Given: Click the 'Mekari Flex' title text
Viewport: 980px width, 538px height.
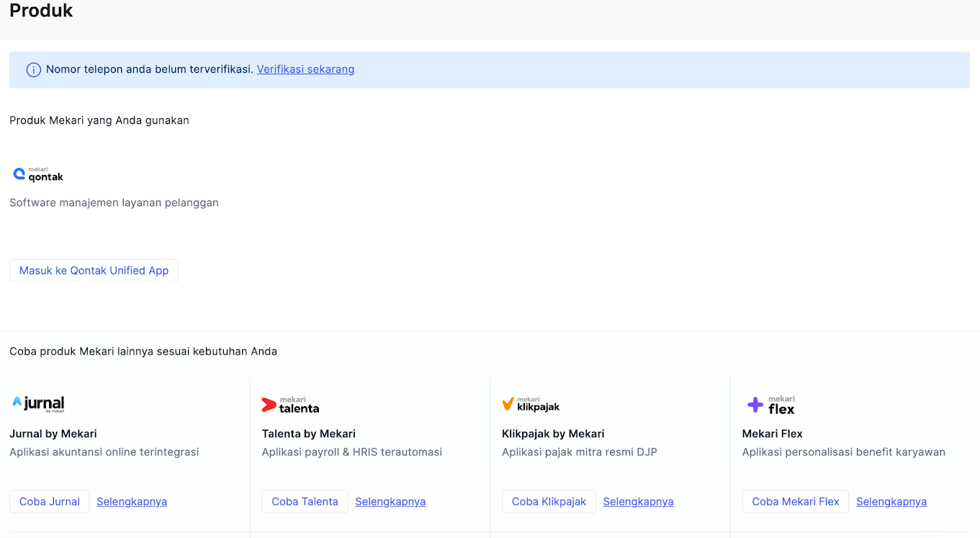Looking at the screenshot, I should coord(772,434).
